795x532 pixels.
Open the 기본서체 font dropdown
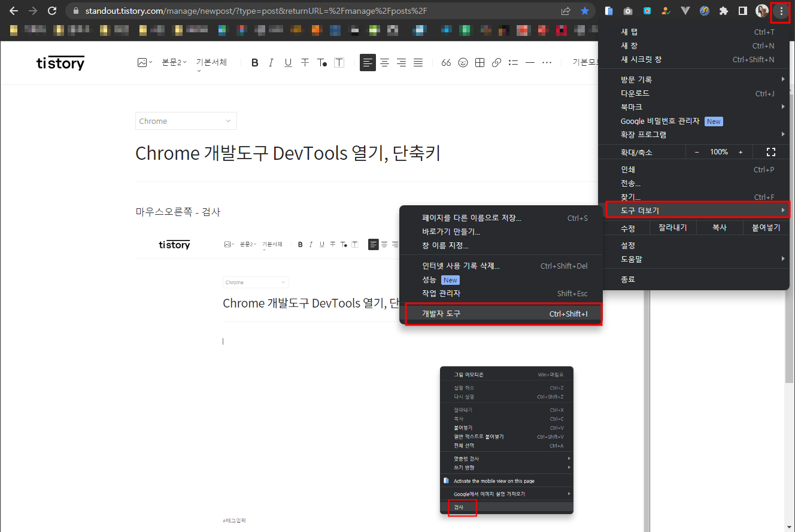211,64
